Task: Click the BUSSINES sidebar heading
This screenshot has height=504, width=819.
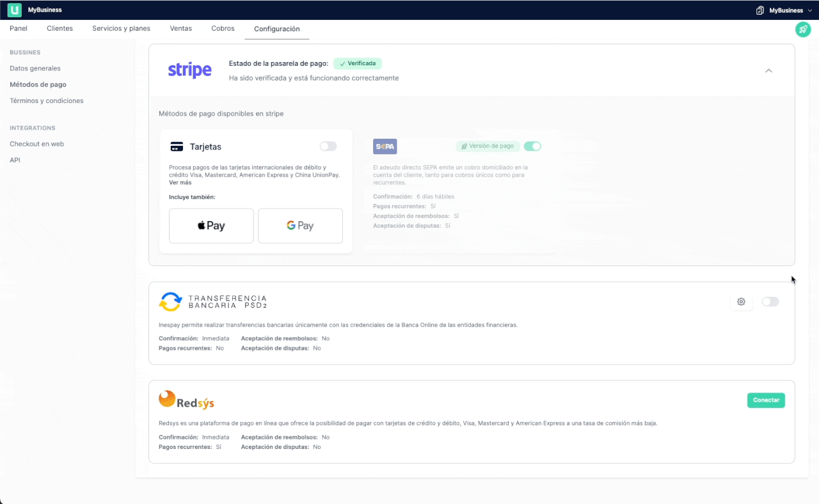Action: click(x=25, y=52)
